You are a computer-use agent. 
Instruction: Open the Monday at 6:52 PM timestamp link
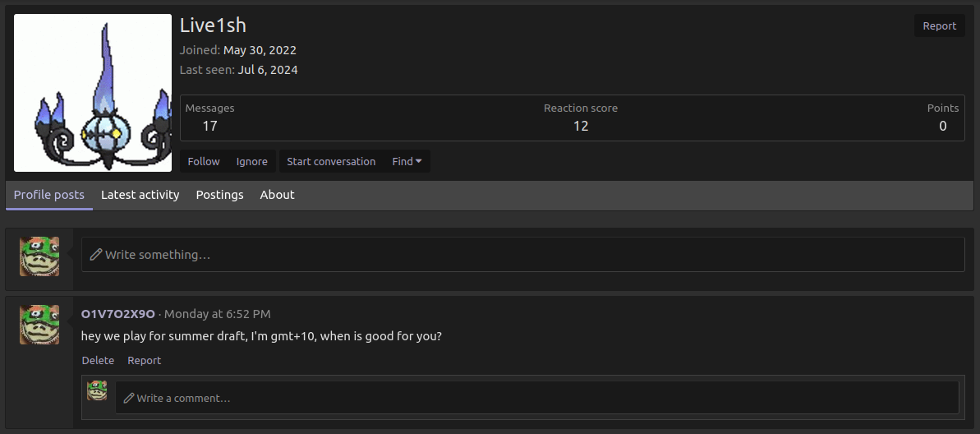[218, 314]
